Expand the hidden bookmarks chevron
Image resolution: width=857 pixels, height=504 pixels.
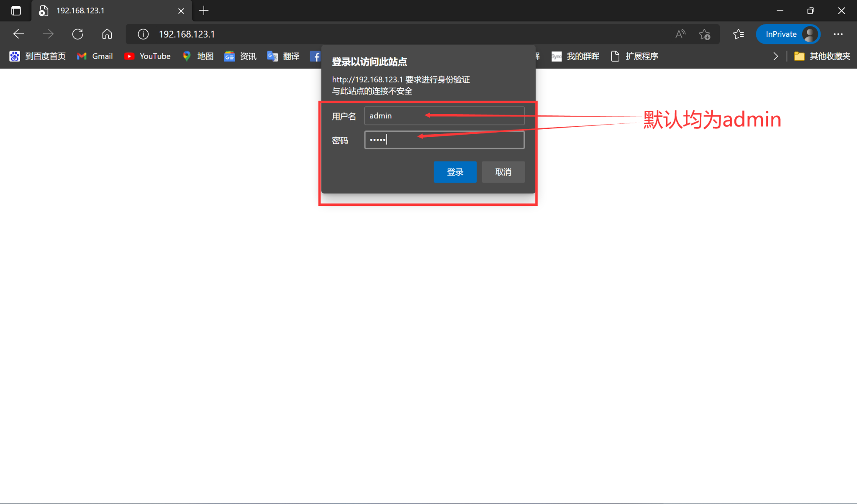coord(775,56)
